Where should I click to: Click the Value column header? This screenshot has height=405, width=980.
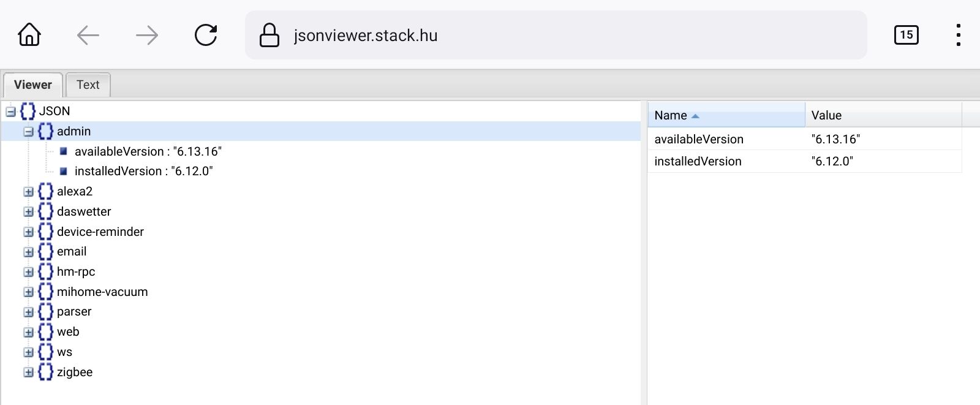pyautogui.click(x=826, y=115)
